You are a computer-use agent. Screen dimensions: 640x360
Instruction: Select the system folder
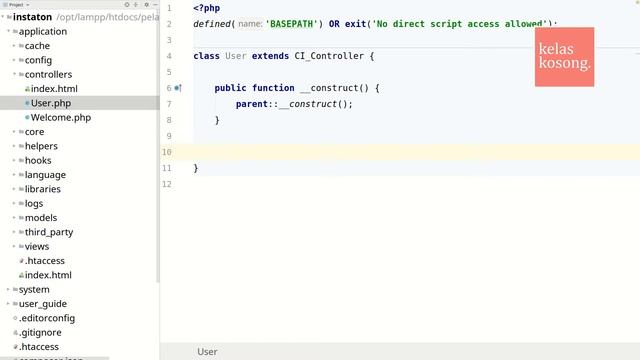34,289
